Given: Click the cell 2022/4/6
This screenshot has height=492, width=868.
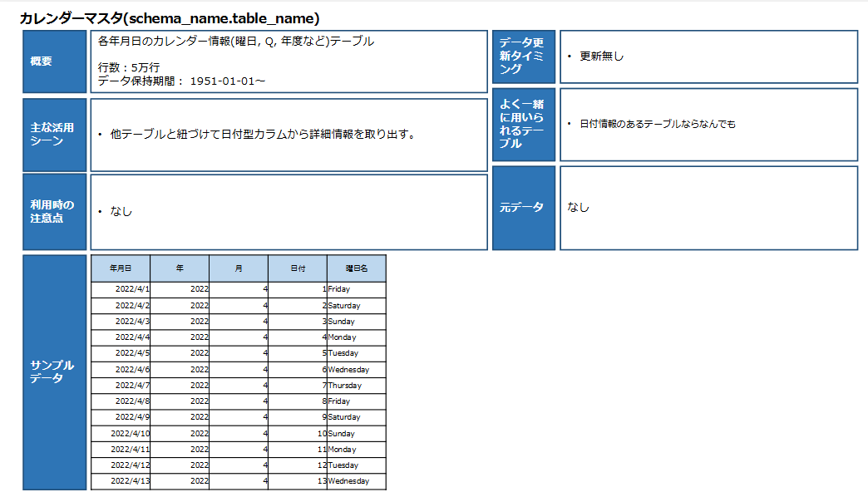Looking at the screenshot, I should pos(121,370).
